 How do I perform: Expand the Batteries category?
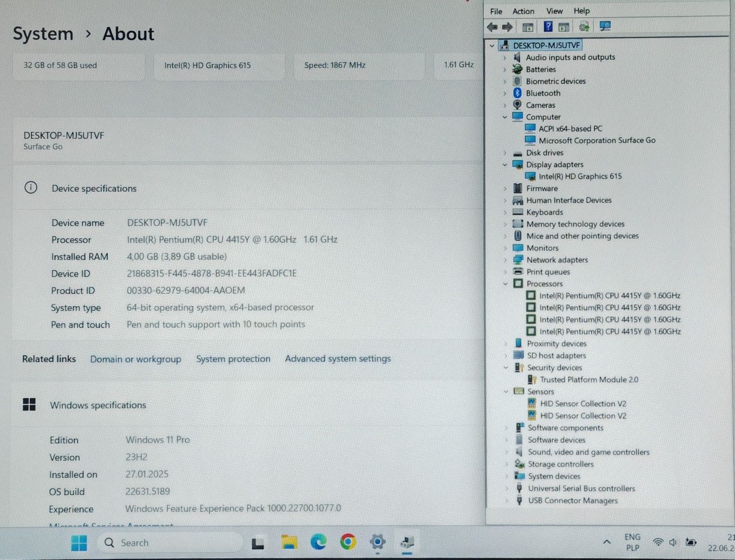pos(505,69)
